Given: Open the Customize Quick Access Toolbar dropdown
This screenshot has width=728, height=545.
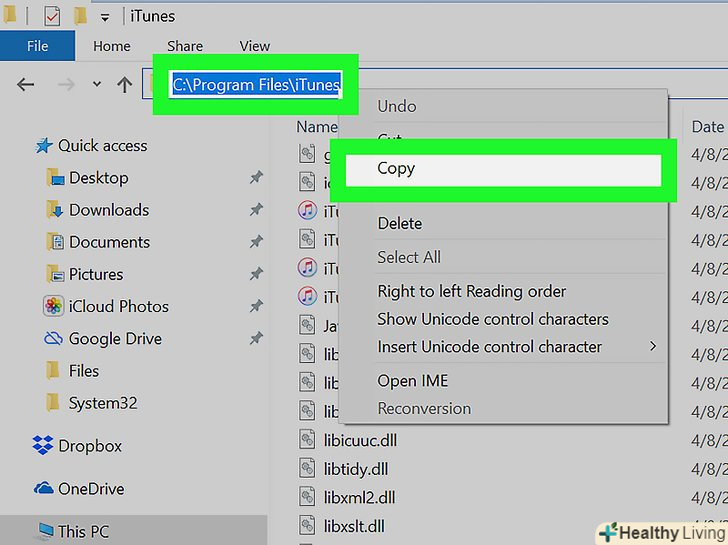Looking at the screenshot, I should [105, 18].
